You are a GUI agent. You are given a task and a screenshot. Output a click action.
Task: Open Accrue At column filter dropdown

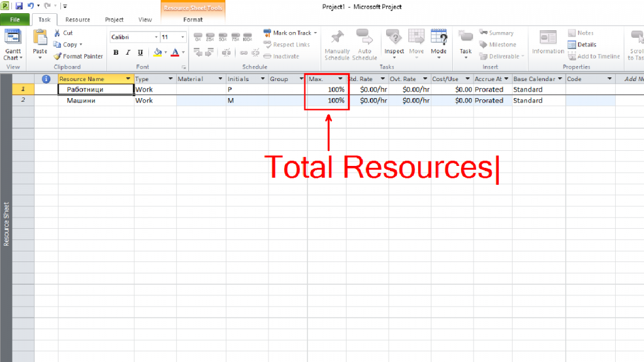point(506,79)
